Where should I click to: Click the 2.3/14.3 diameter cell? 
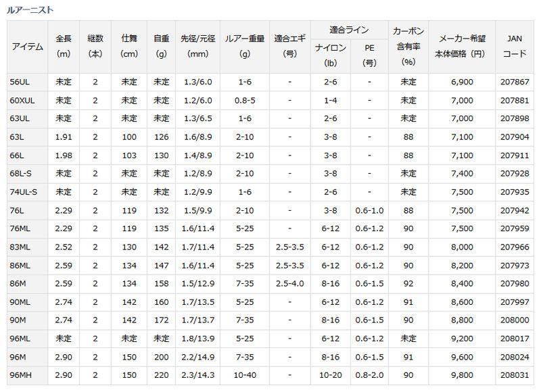tap(197, 375)
